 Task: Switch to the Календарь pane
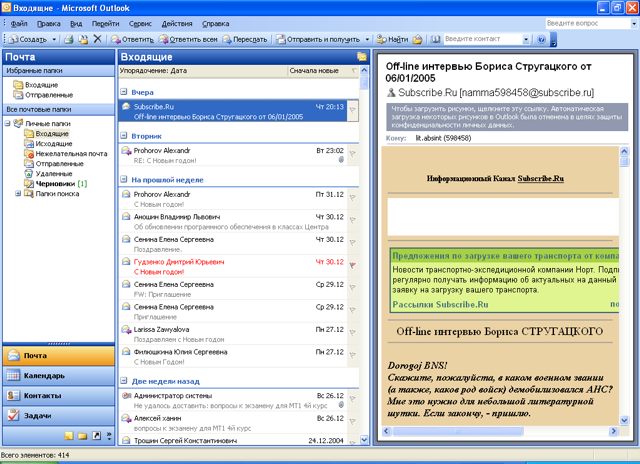tap(59, 375)
